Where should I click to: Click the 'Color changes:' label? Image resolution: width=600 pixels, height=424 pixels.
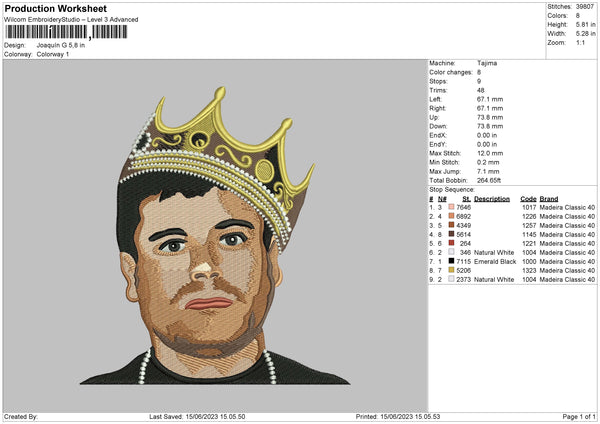(x=451, y=72)
